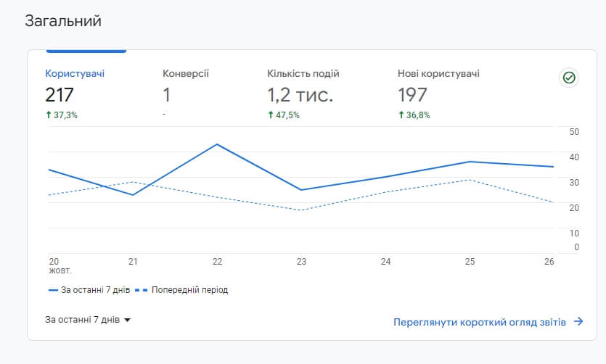606x364 pixels.
Task: Click the 217 users value
Action: tap(59, 95)
